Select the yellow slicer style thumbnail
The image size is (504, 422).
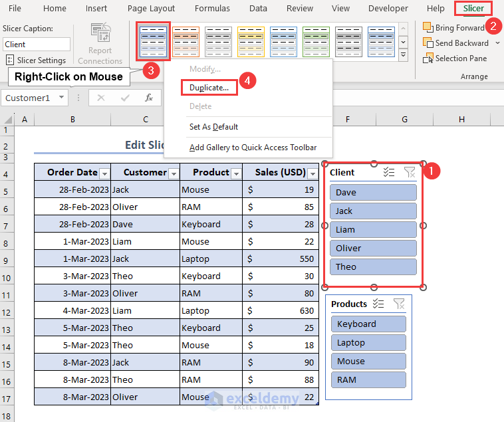(251, 41)
